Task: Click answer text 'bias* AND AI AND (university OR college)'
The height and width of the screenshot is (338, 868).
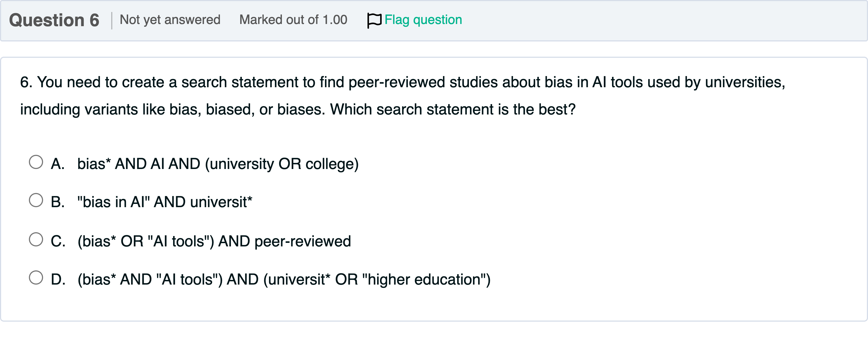Action: click(x=218, y=164)
